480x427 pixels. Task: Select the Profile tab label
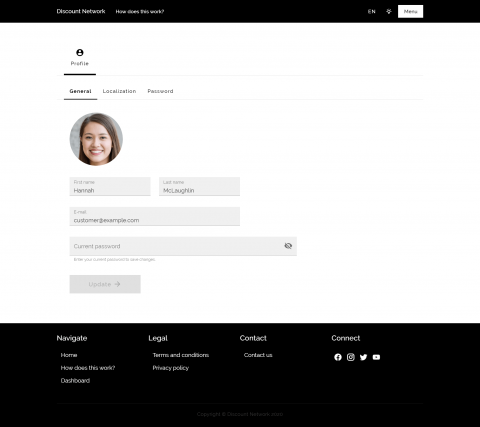click(x=80, y=63)
